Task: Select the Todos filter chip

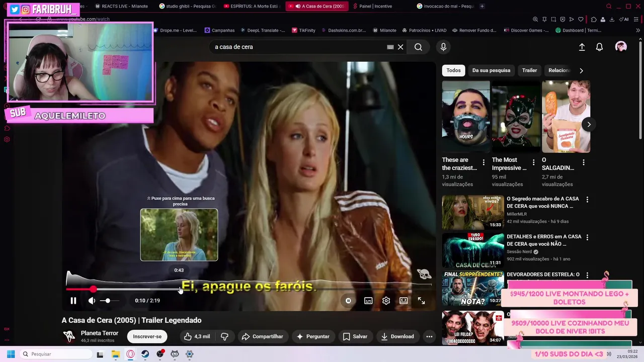Action: 453,70
